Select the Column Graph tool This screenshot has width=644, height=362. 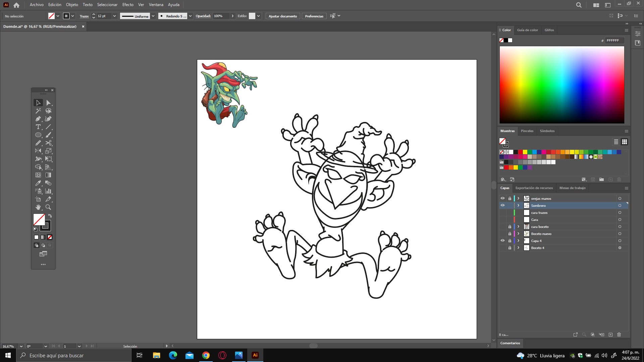click(48, 191)
